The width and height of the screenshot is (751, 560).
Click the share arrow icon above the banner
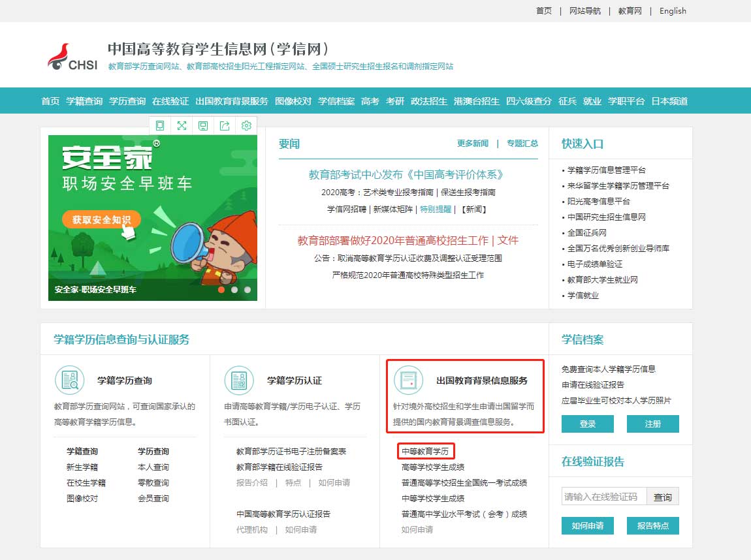click(225, 125)
